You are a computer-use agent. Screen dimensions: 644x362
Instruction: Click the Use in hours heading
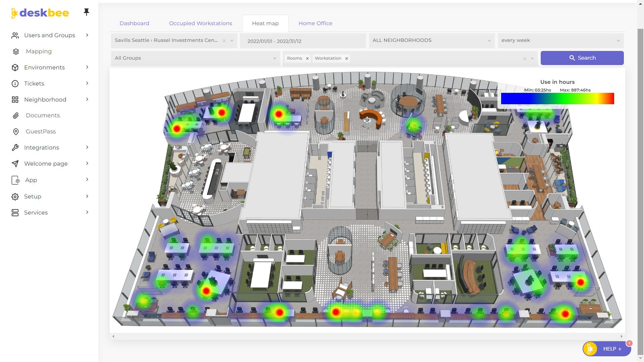point(557,82)
